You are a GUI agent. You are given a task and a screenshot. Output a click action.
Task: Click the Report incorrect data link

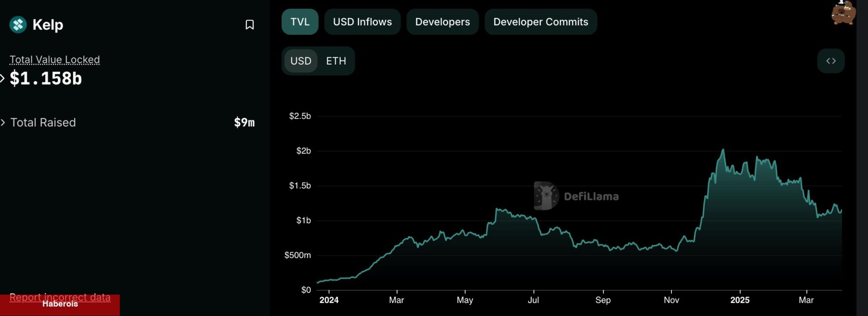[60, 297]
